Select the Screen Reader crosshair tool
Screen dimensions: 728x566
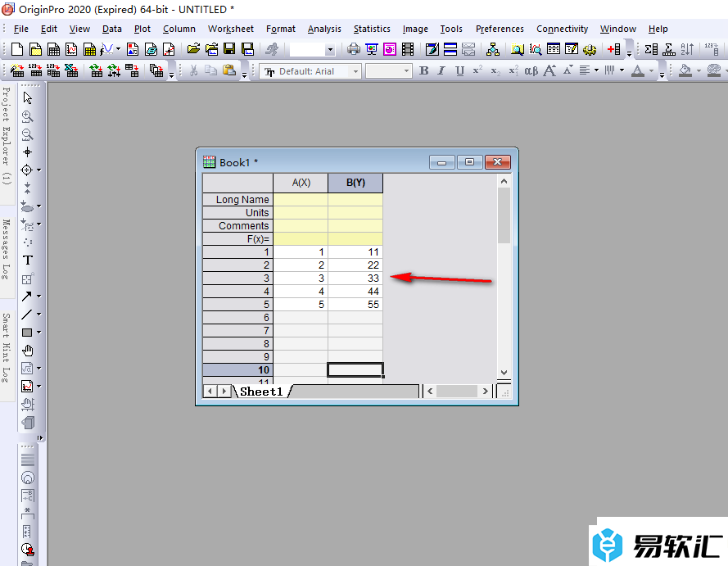pos(27,152)
